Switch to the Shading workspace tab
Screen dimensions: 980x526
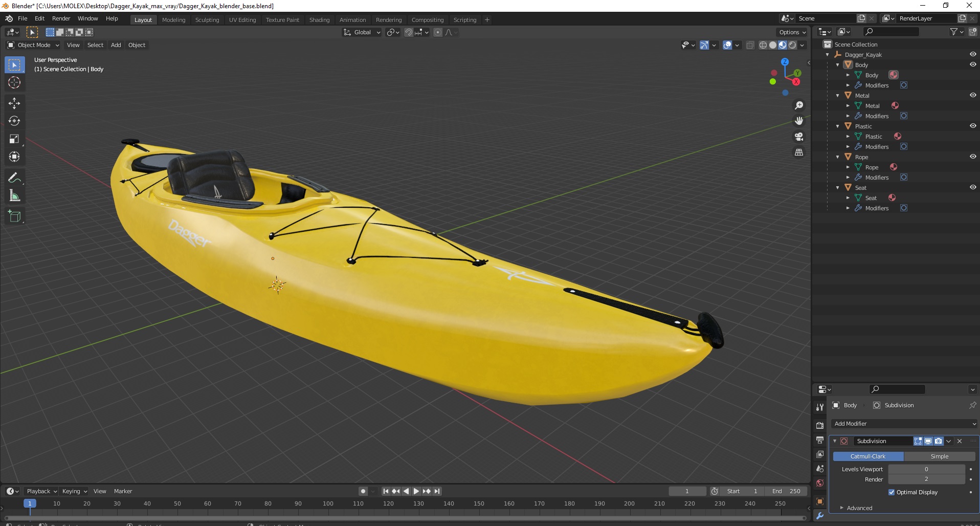(x=319, y=20)
